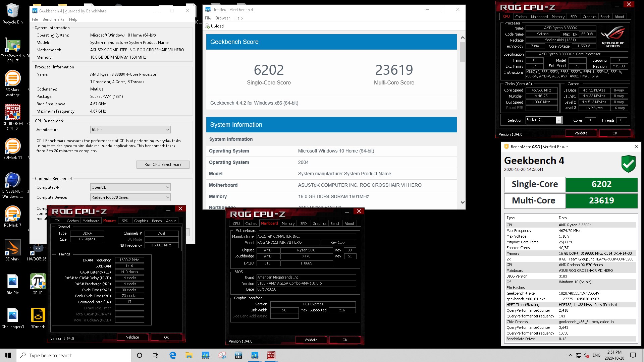Switch to ROG CPU-Z taskbar icon
This screenshot has width=644, height=362.
tap(271, 355)
